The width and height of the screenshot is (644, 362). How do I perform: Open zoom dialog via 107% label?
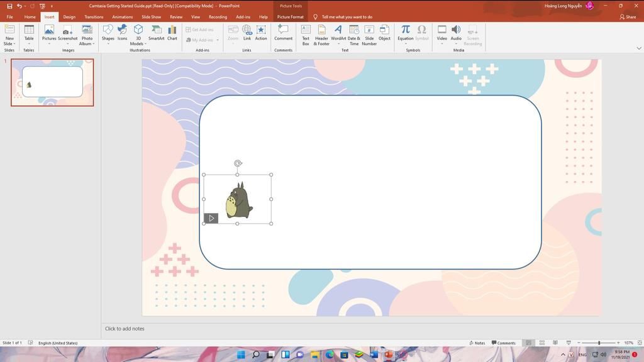(x=628, y=343)
